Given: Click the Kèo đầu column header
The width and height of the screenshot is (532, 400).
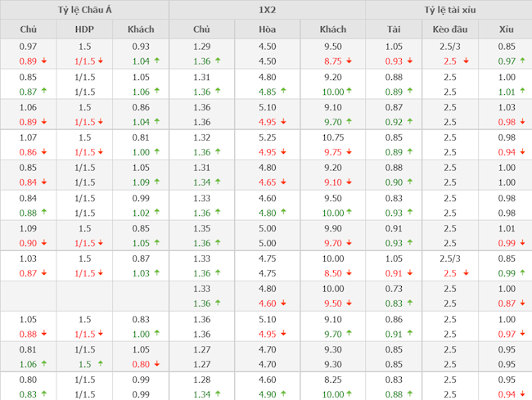Looking at the screenshot, I should (x=449, y=29).
